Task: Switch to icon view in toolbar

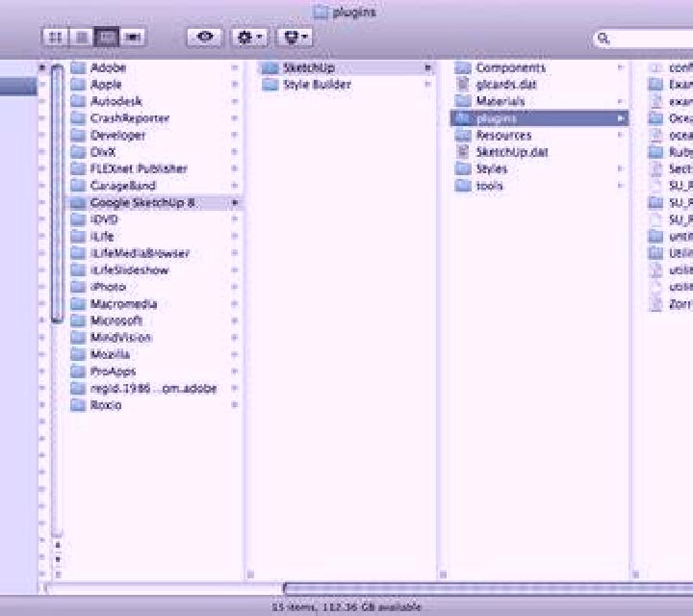Action: pos(55,38)
